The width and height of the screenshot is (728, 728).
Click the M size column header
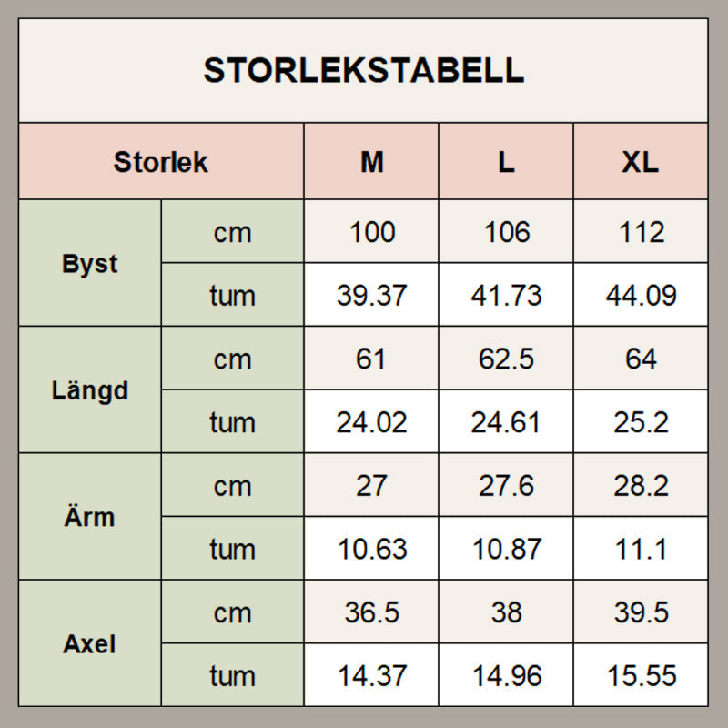[371, 162]
